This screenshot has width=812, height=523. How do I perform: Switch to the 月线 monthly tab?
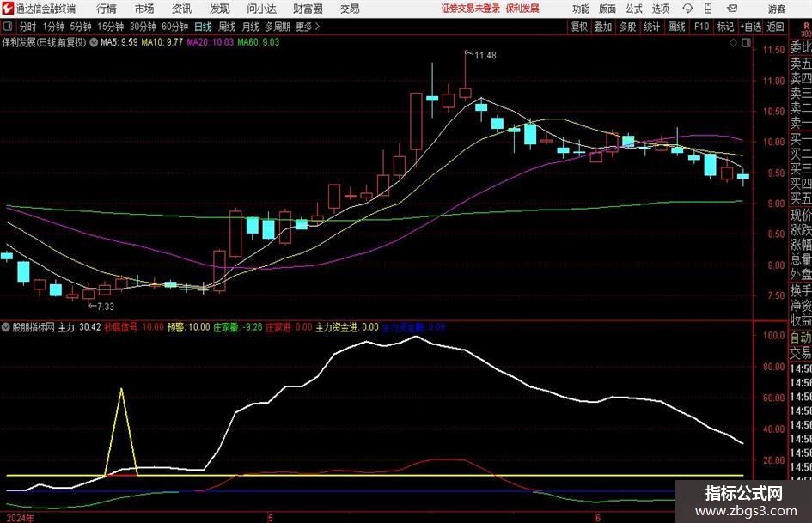251,27
